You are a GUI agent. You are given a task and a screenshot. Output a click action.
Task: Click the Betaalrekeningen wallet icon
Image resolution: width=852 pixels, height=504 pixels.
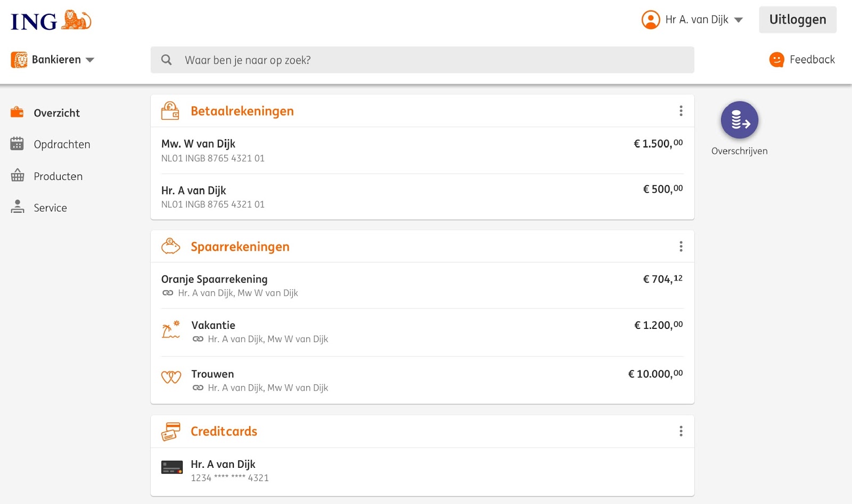click(170, 111)
